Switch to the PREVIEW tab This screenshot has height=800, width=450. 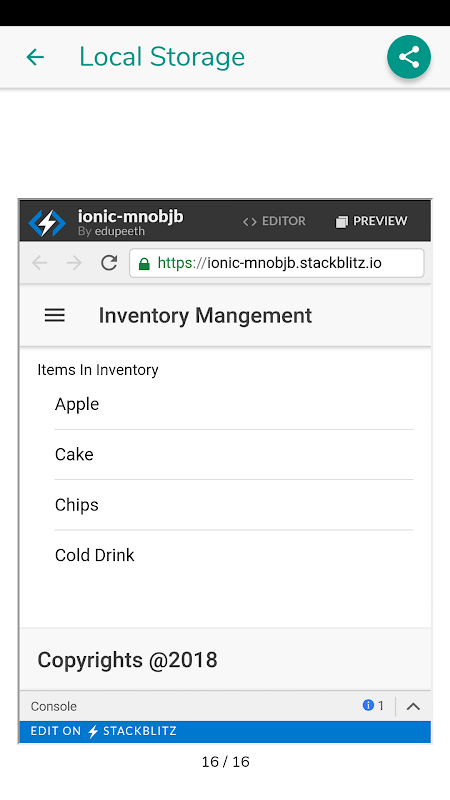[x=371, y=221]
